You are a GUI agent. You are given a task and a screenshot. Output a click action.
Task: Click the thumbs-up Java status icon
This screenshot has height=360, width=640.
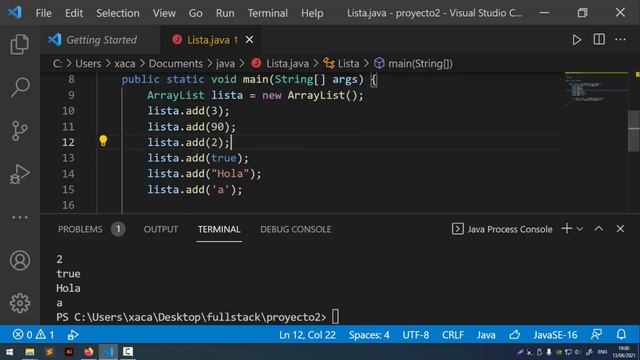pos(514,335)
